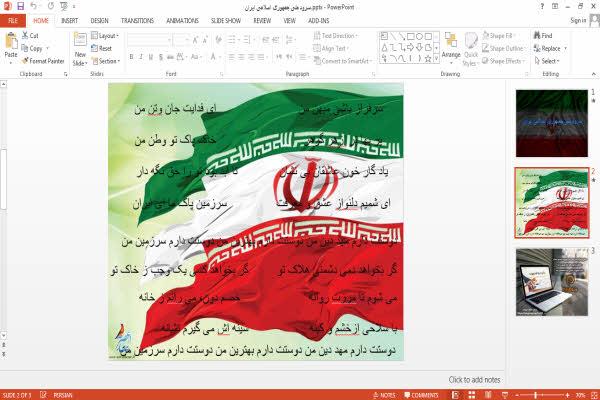Switch to the INSERT tab
This screenshot has height=400, width=600.
coord(69,21)
